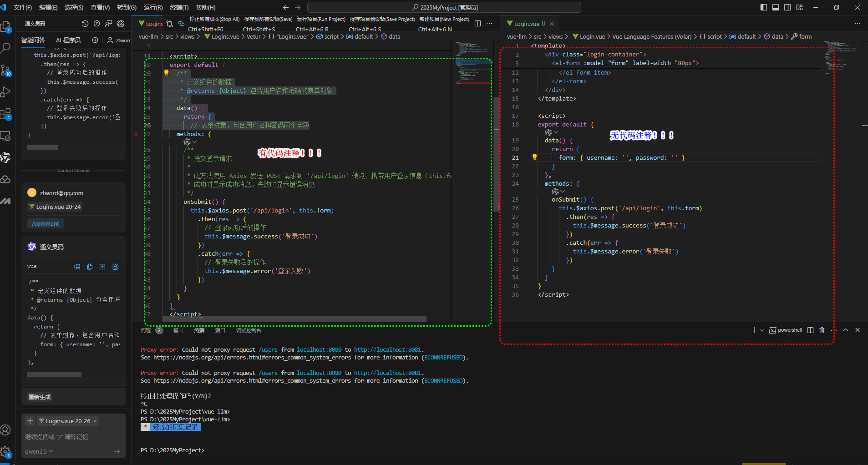Toggle breakpoint on line 27 of Logins.vue
This screenshot has height=465, width=868.
coord(136,134)
